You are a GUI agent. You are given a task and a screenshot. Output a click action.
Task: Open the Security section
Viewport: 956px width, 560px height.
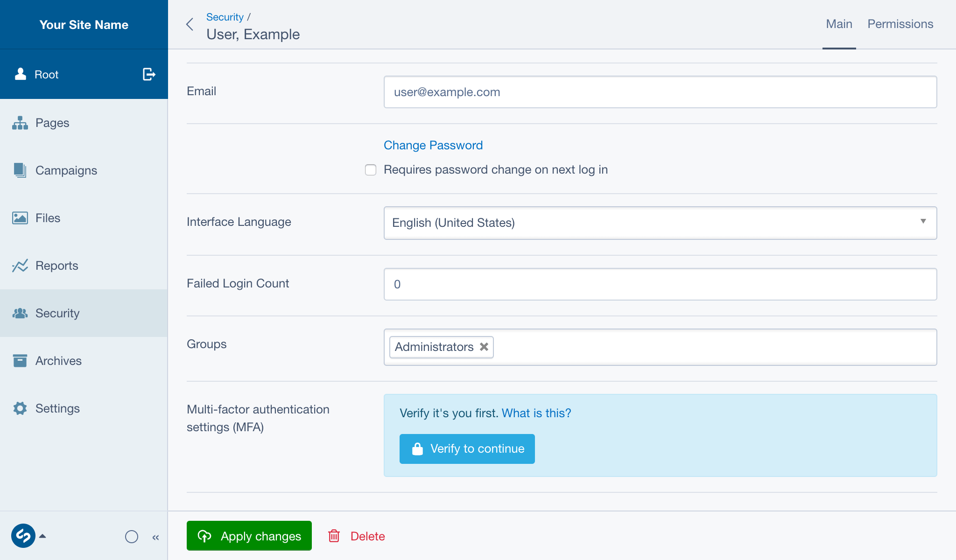[57, 313]
